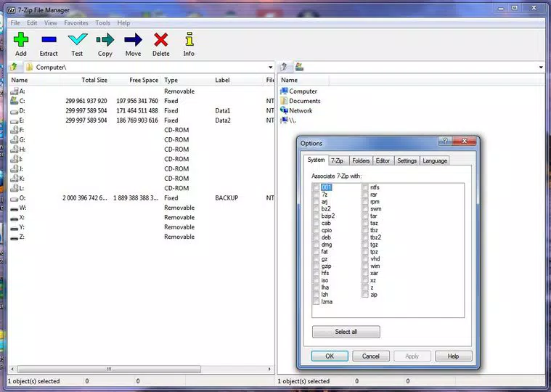Switch to the Editor tab
Viewport: 551px width, 392px height.
point(383,160)
